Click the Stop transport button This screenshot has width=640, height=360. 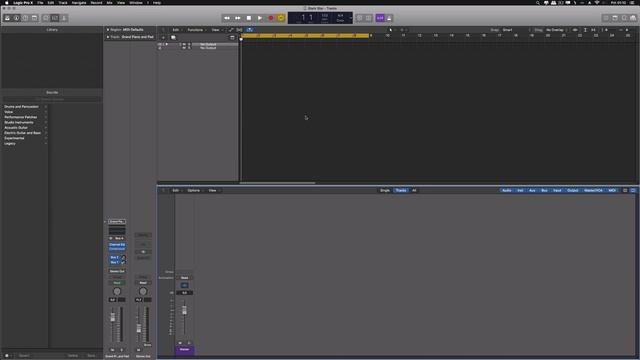(x=249, y=18)
